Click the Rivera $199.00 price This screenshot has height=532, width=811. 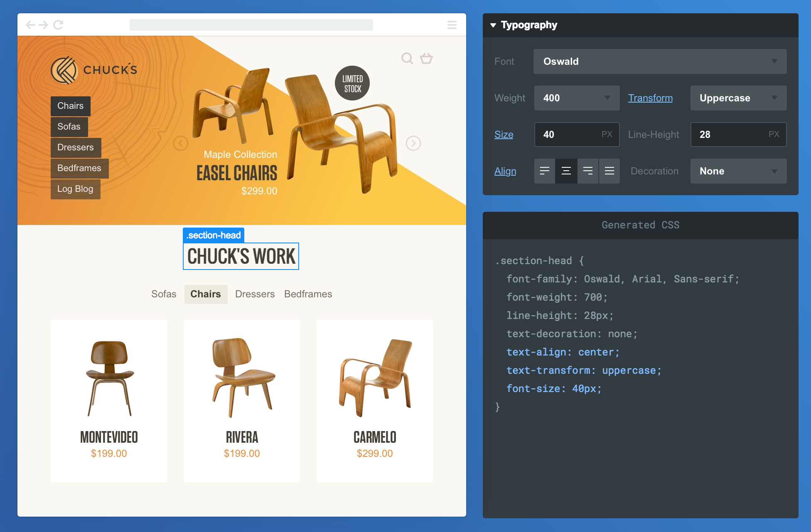[x=242, y=454]
